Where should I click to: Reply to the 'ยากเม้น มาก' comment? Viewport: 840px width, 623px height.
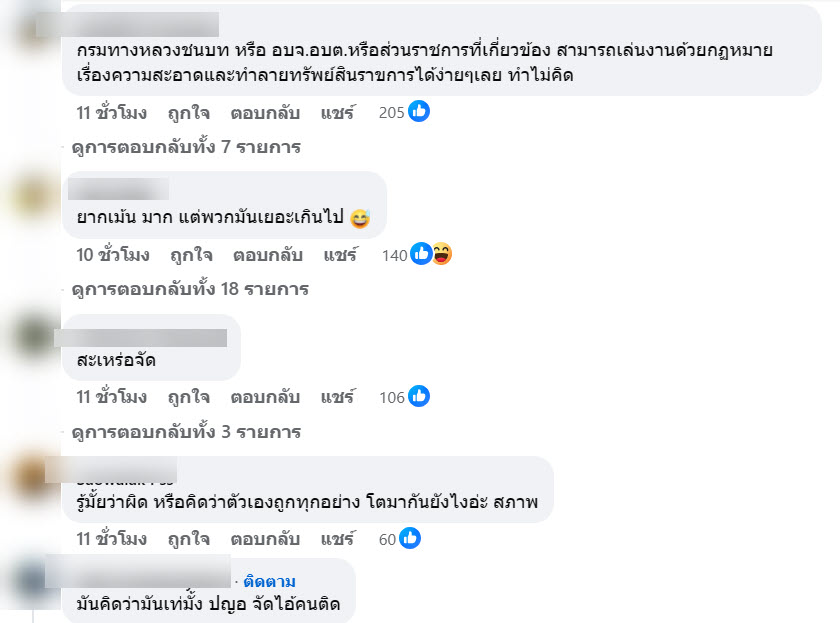point(267,255)
